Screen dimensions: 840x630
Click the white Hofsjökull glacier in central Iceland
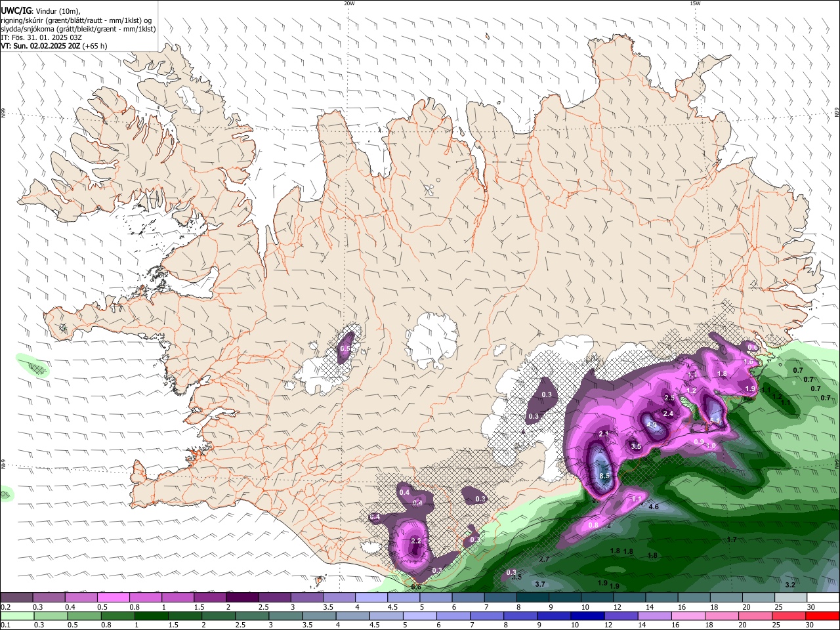pos(432,340)
